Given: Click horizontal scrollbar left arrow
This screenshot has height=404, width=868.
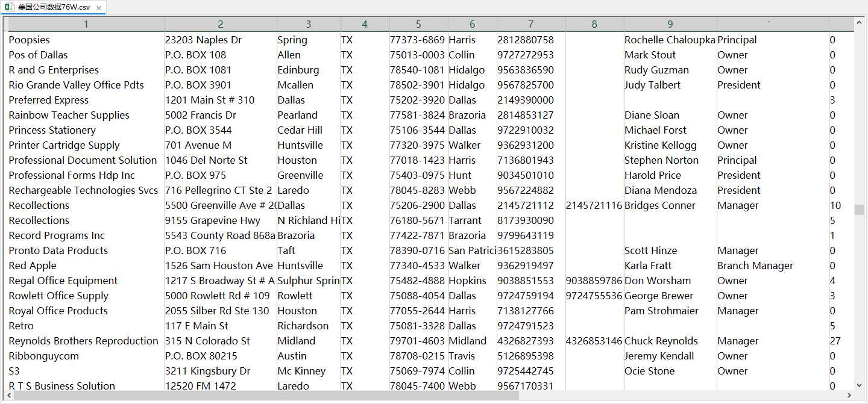Looking at the screenshot, I should (x=8, y=396).
